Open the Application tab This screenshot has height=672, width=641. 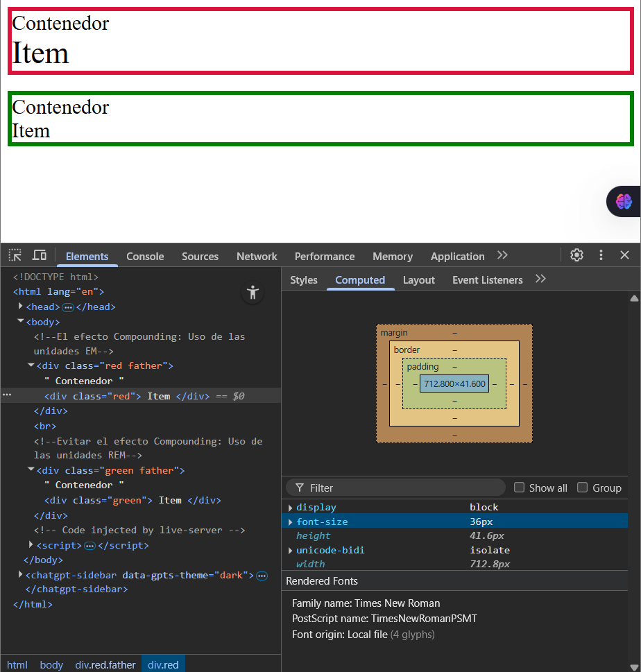[x=457, y=257]
